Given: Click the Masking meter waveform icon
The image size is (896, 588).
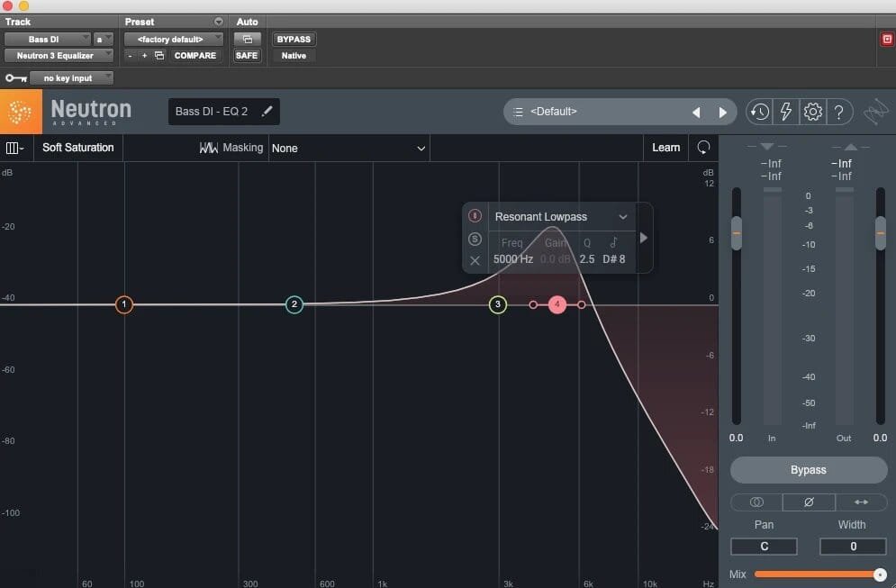Looking at the screenshot, I should (x=209, y=148).
